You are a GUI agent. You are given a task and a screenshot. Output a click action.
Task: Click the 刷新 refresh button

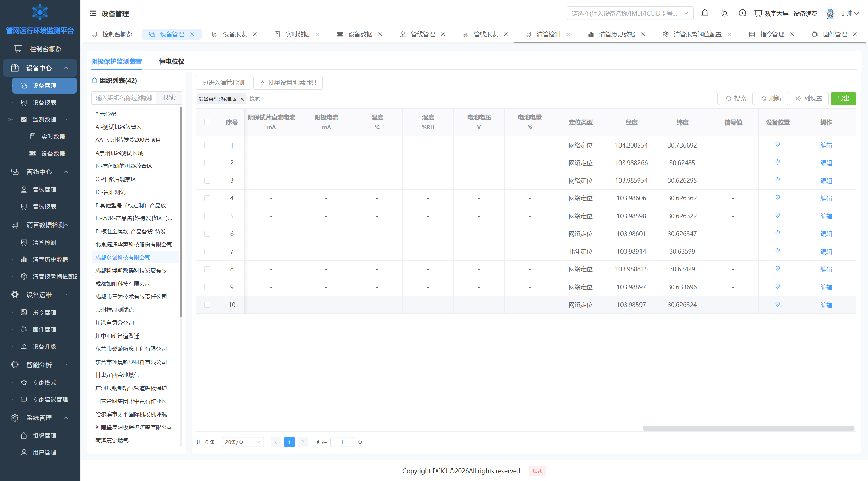pos(771,98)
